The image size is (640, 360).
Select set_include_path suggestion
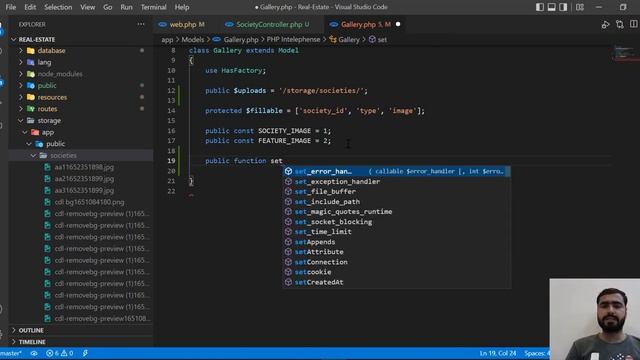click(x=396, y=202)
